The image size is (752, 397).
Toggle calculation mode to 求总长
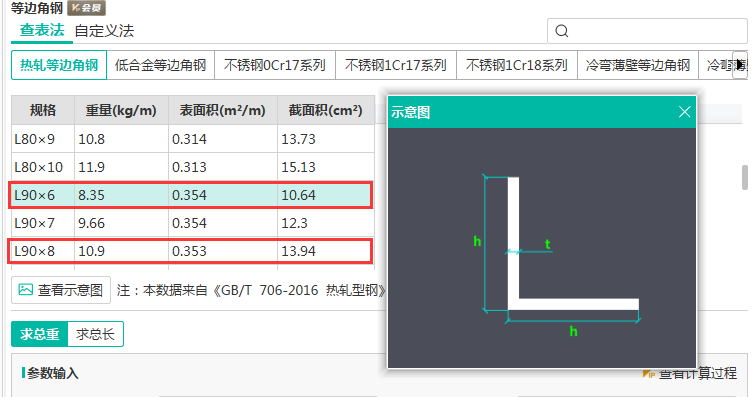95,334
